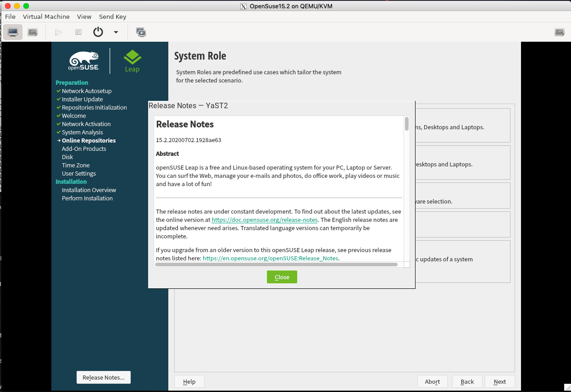
Task: Click the Release Notes heading in dialog
Action: [185, 124]
